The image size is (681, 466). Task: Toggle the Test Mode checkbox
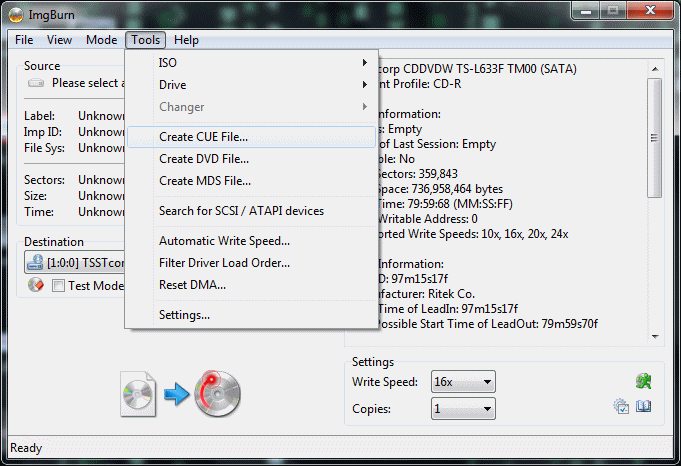pos(58,286)
